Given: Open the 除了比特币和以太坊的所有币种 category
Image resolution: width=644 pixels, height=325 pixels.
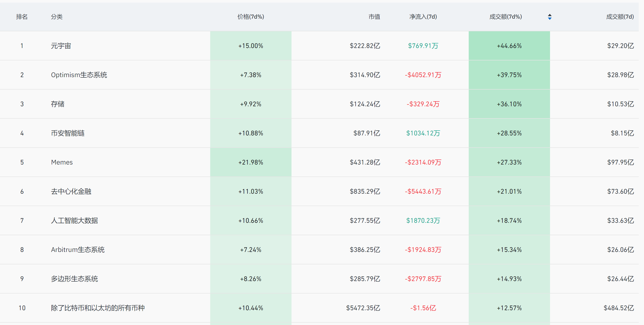Looking at the screenshot, I should (x=98, y=308).
